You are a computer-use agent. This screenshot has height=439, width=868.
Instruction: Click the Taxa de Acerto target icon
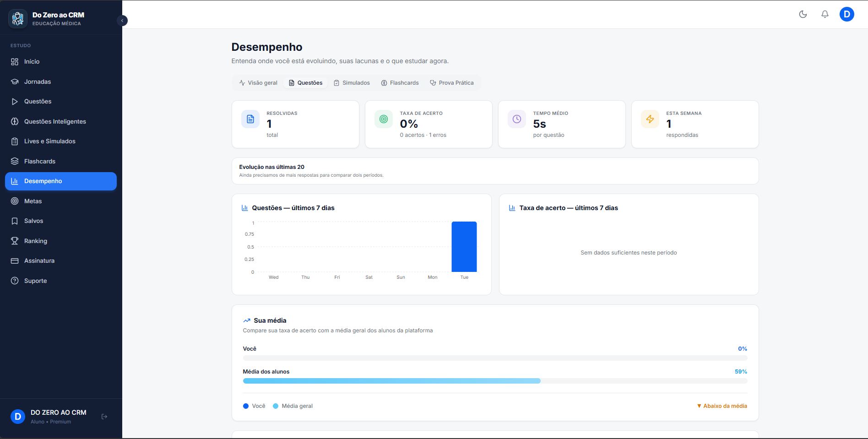click(x=384, y=119)
